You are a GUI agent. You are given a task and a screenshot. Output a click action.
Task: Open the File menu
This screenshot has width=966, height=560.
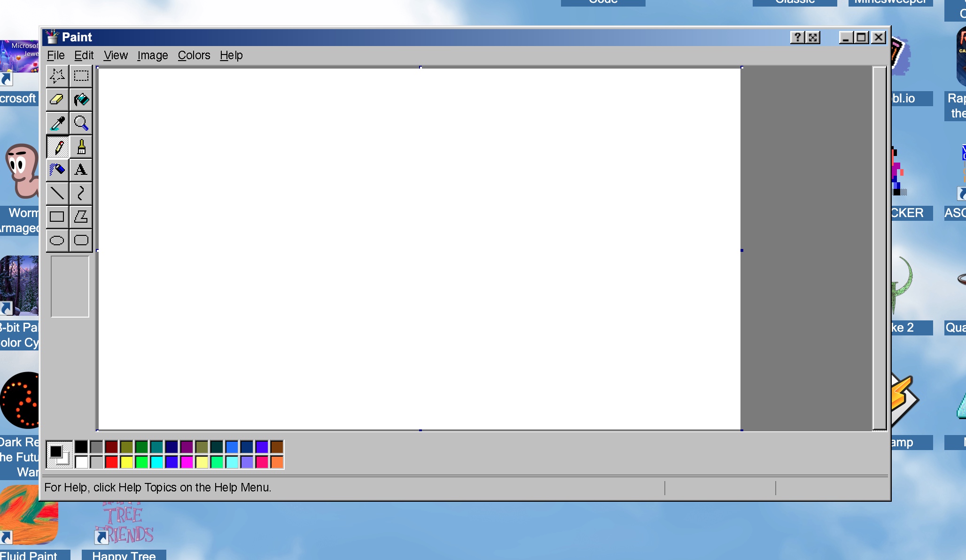pos(55,55)
